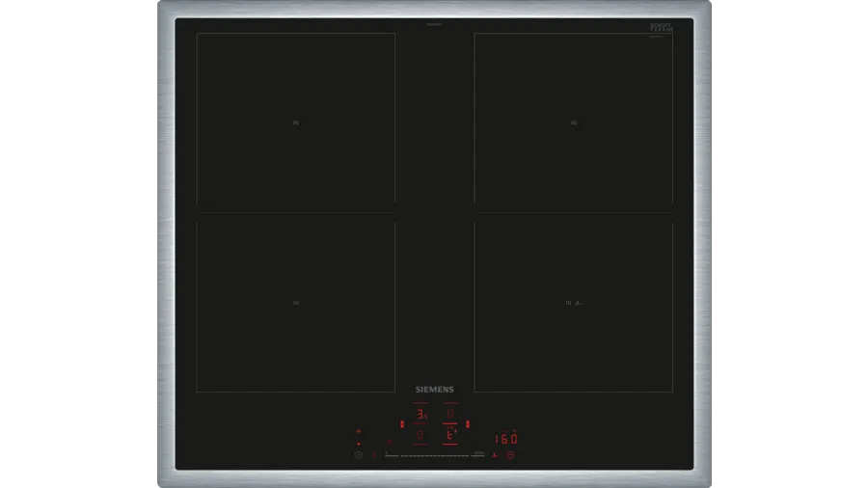This screenshot has width=868, height=488.
Task: Select the front-left zone showing 0
Action: click(x=420, y=436)
